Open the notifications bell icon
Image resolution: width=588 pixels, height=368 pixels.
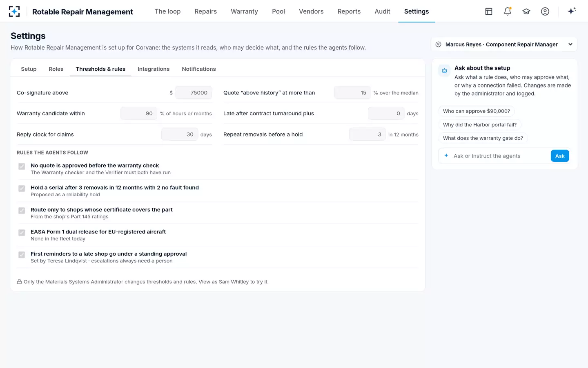click(508, 11)
